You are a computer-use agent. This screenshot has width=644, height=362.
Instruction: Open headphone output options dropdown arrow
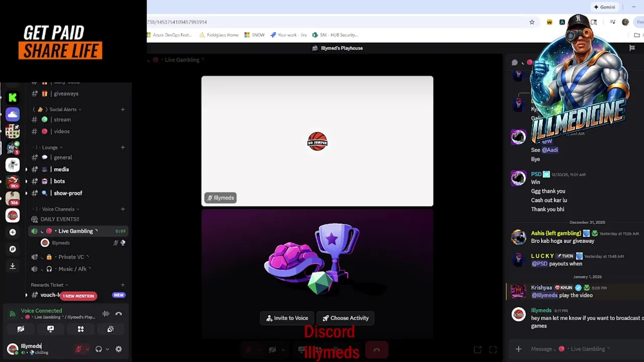point(107,349)
